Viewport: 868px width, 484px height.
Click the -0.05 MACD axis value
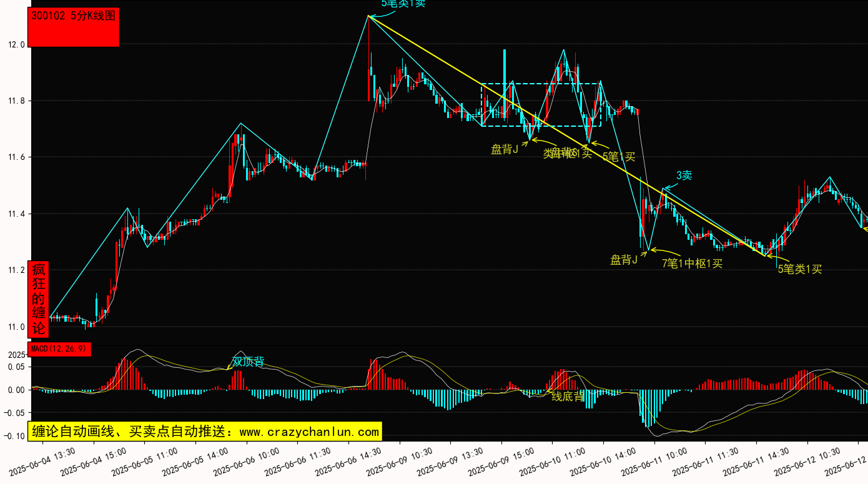(14, 413)
